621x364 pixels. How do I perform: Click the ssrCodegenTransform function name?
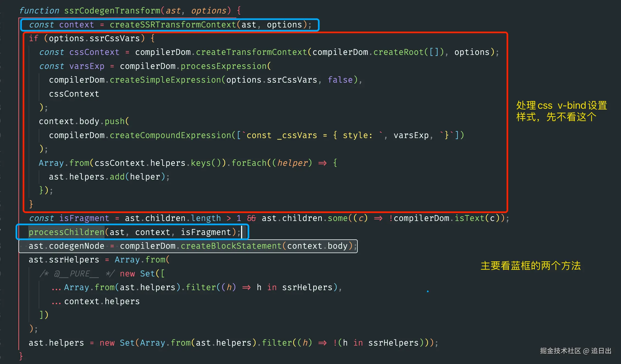[x=112, y=10]
